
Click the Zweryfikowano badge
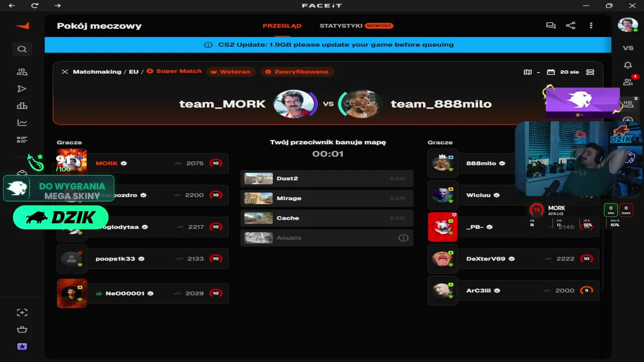(x=297, y=72)
